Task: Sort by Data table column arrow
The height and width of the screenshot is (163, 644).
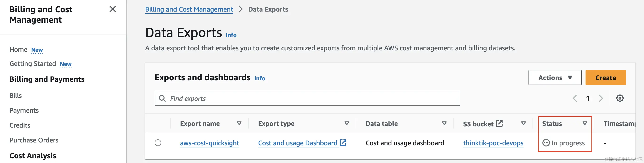Action: tap(444, 124)
